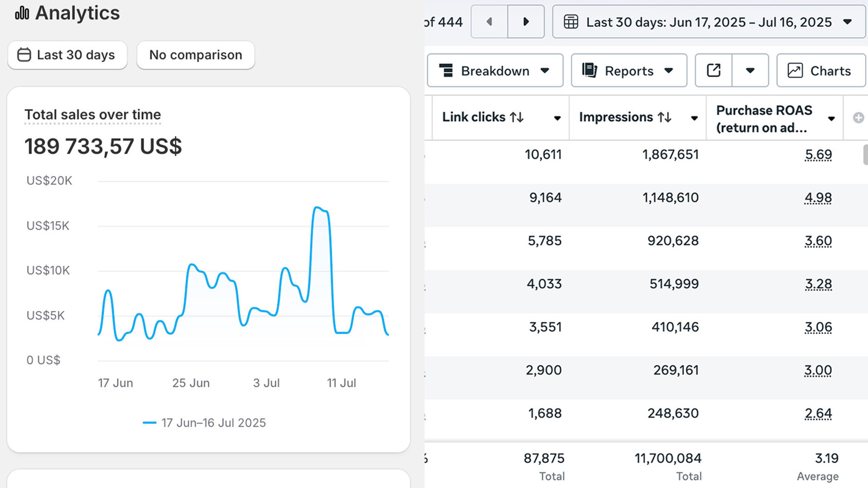Click the ROAS value 5.69

818,155
